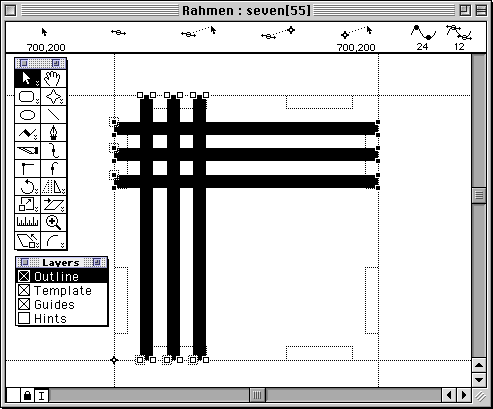This screenshot has width=493, height=409.
Task: Pick the Flip mirror tool
Action: (53, 187)
